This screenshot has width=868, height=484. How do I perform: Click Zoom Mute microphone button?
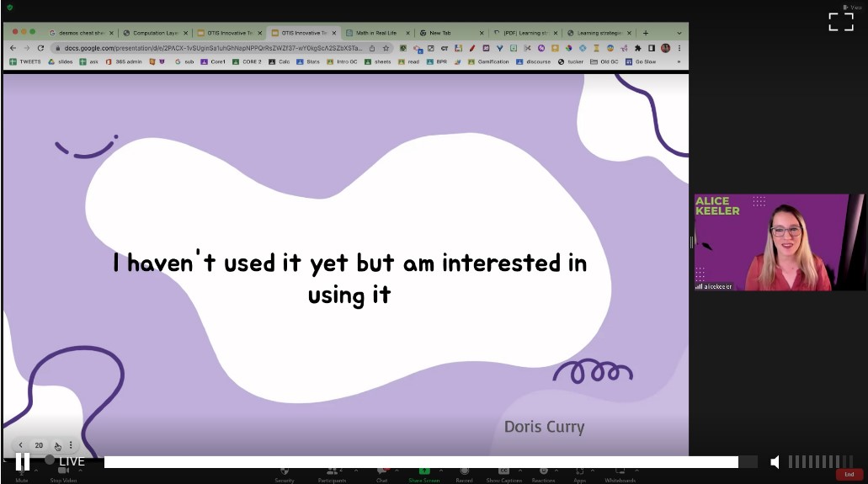(22, 475)
